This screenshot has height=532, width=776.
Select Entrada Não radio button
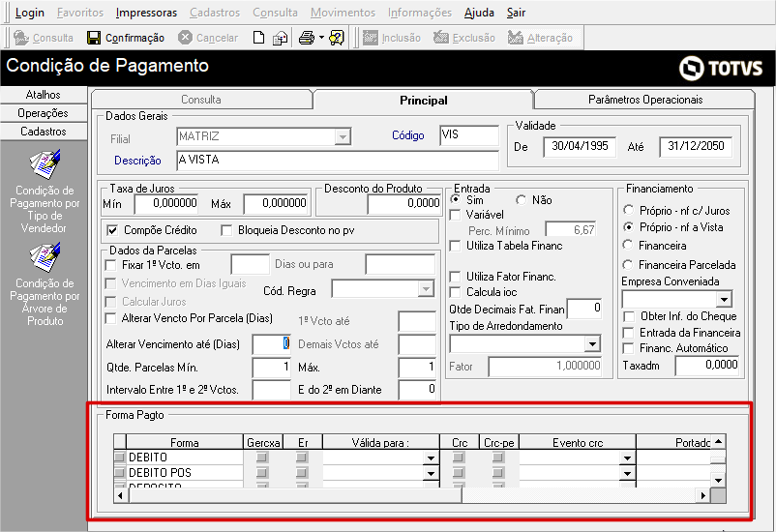[521, 200]
